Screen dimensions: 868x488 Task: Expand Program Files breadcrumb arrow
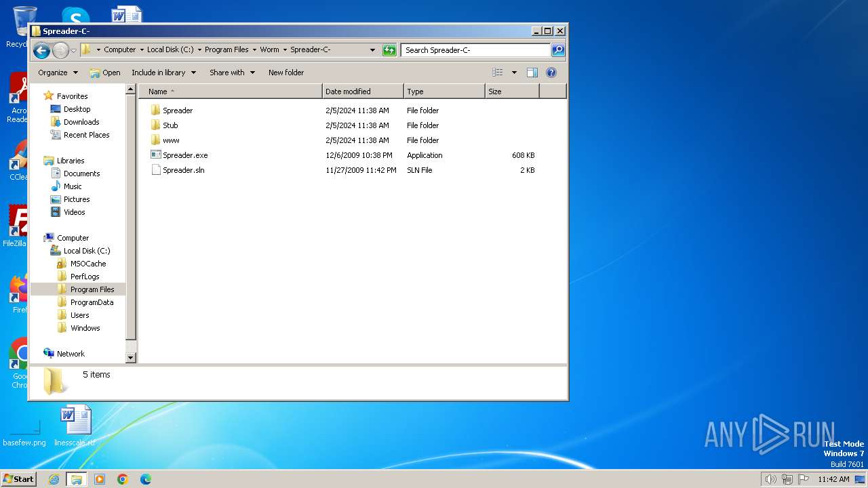pos(254,49)
